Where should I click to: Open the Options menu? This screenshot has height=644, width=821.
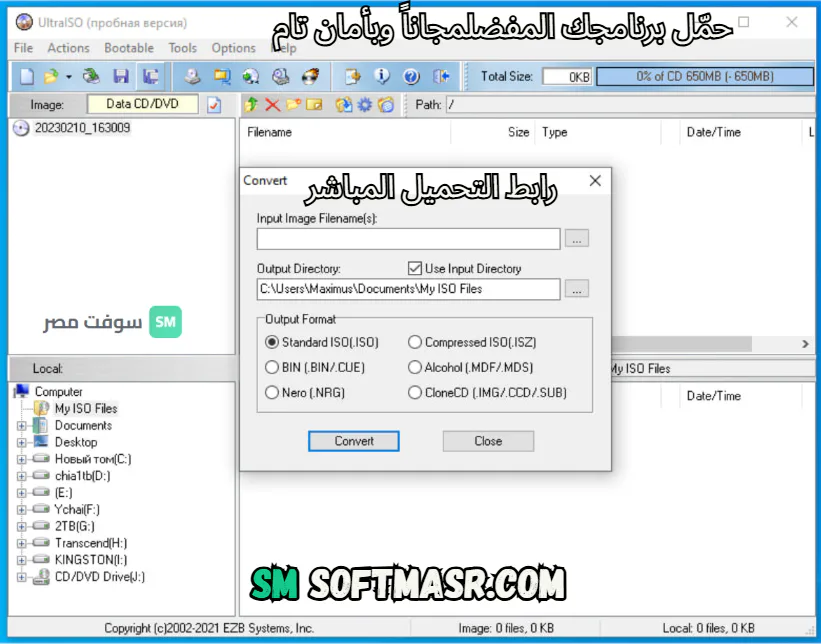pyautogui.click(x=234, y=48)
